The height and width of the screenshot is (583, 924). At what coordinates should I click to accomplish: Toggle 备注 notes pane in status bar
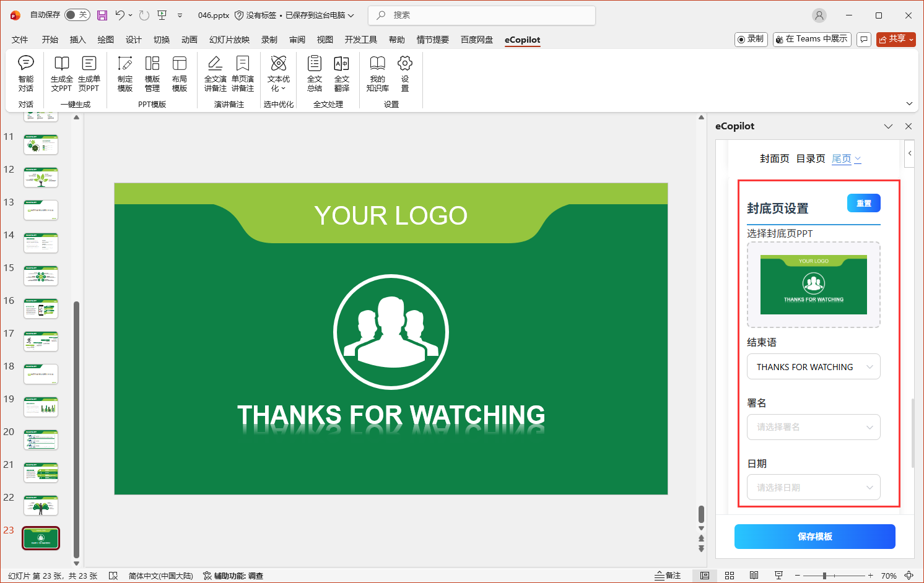point(668,576)
